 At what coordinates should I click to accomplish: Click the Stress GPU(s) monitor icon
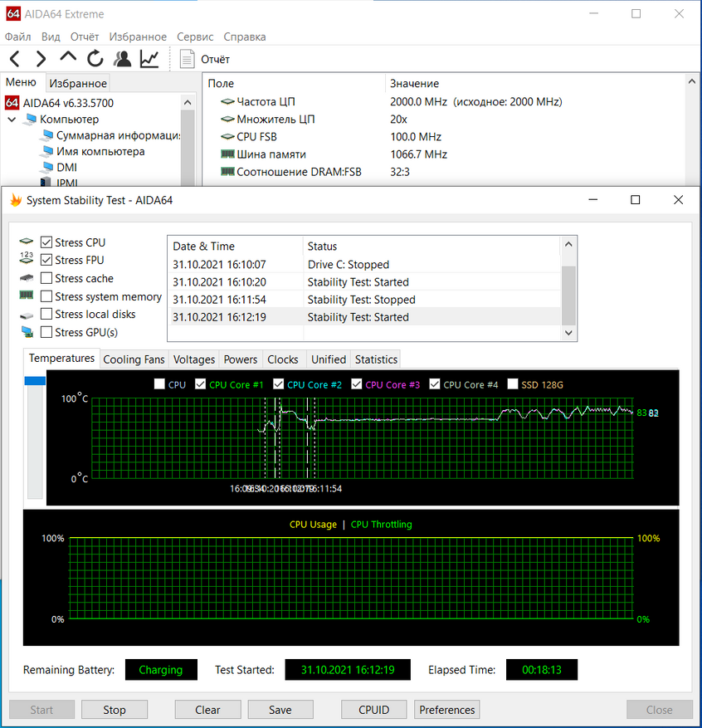coord(27,332)
